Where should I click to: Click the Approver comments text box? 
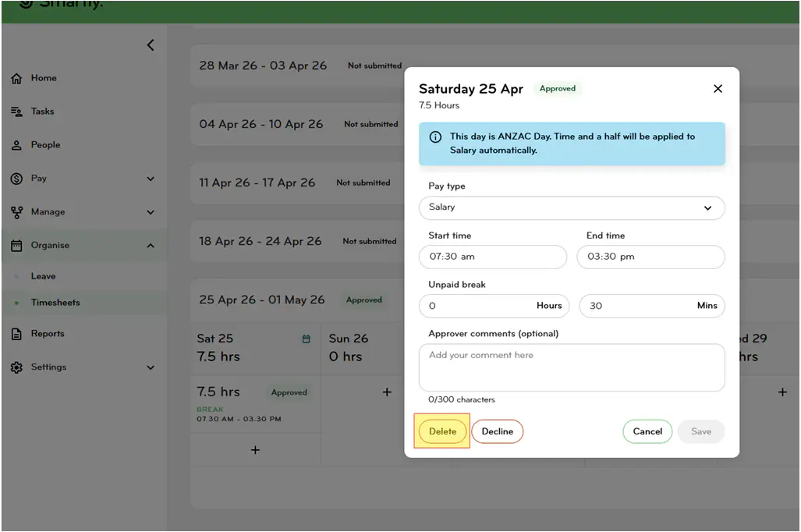coord(572,367)
